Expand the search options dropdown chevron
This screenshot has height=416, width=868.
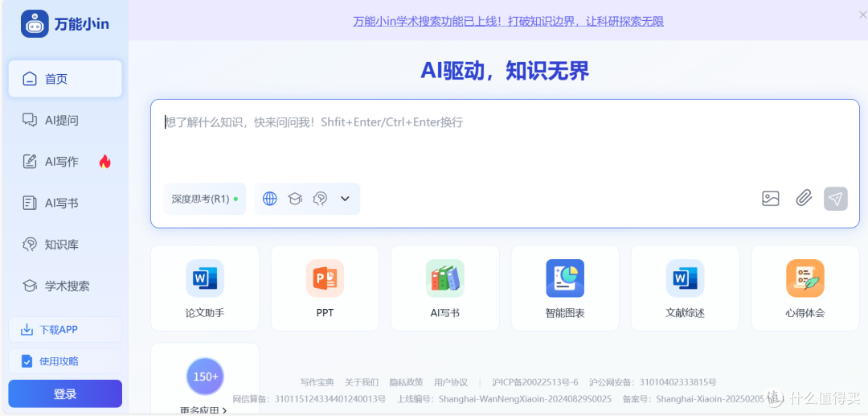[345, 199]
